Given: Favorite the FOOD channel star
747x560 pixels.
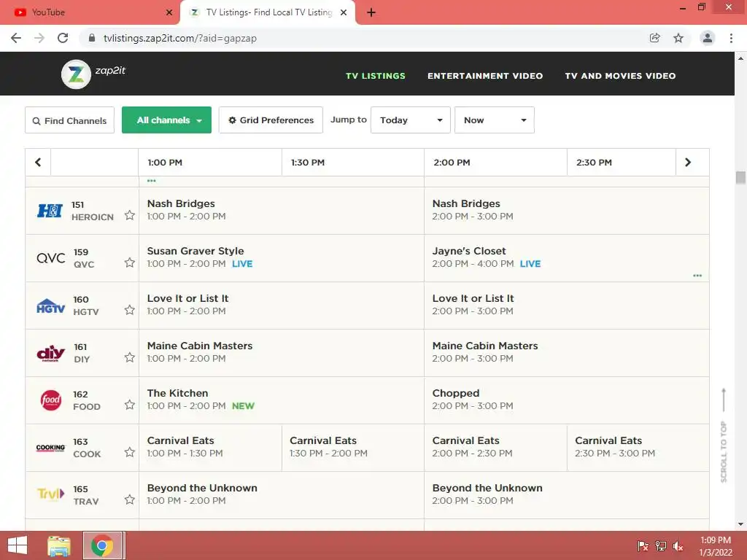Looking at the screenshot, I should tap(130, 405).
